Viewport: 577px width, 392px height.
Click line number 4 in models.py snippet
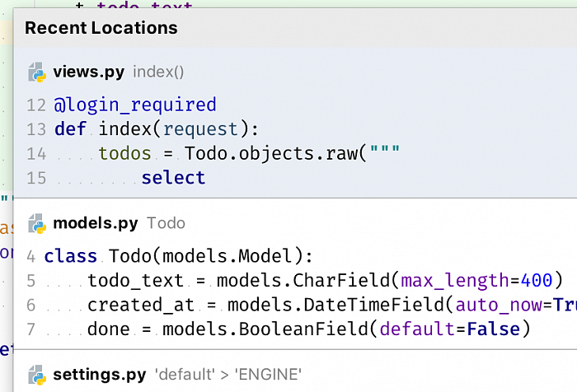[x=31, y=256]
